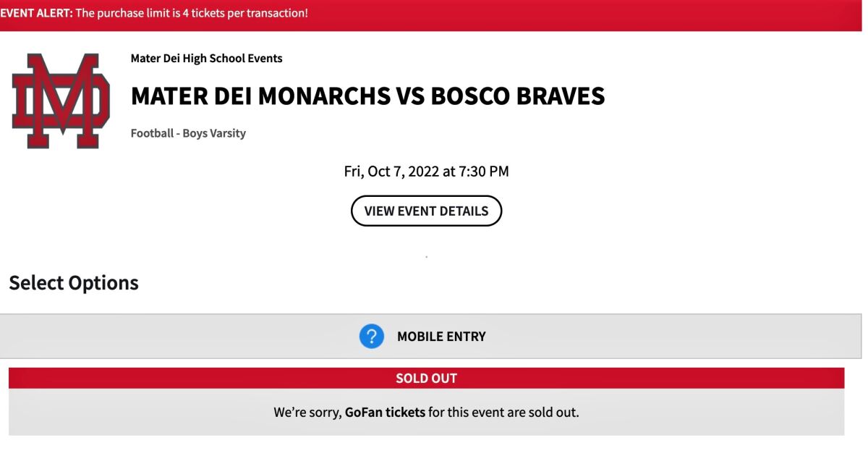
Task: Click the Mater Dei MD logo
Action: click(61, 101)
